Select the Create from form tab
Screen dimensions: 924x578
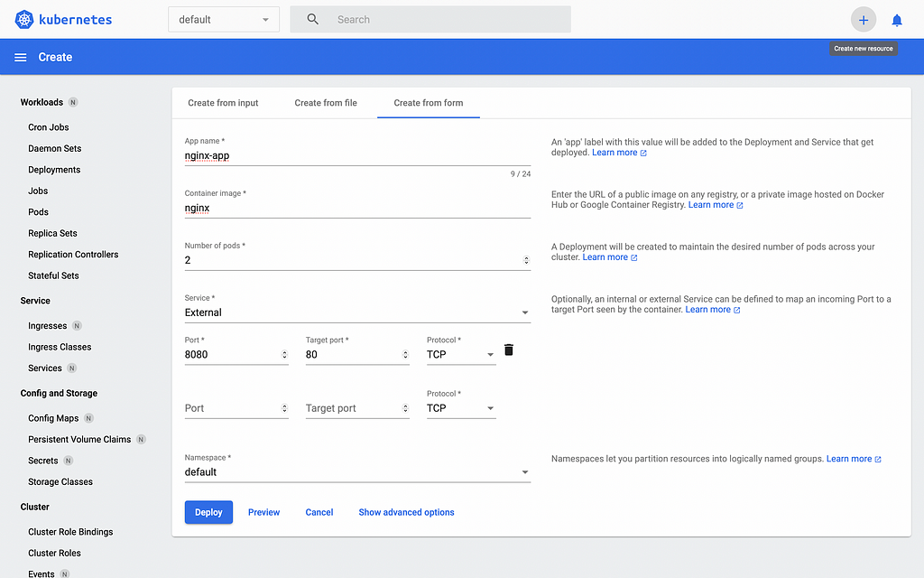point(429,103)
